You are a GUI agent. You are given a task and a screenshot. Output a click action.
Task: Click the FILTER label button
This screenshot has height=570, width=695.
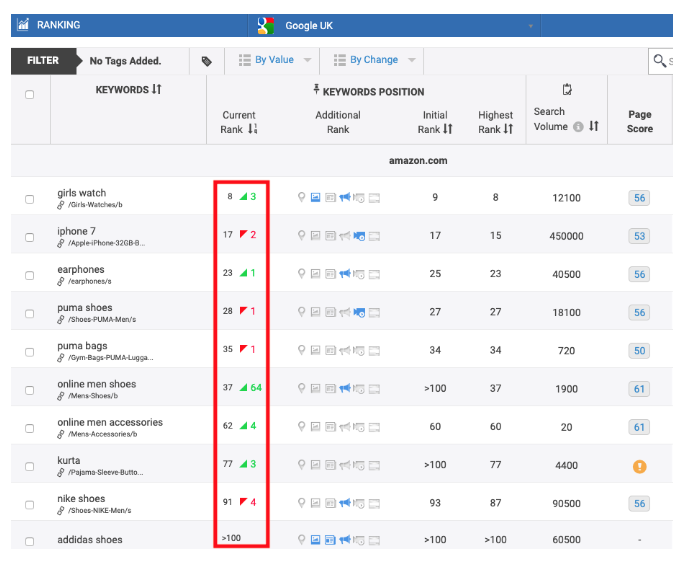pyautogui.click(x=43, y=61)
